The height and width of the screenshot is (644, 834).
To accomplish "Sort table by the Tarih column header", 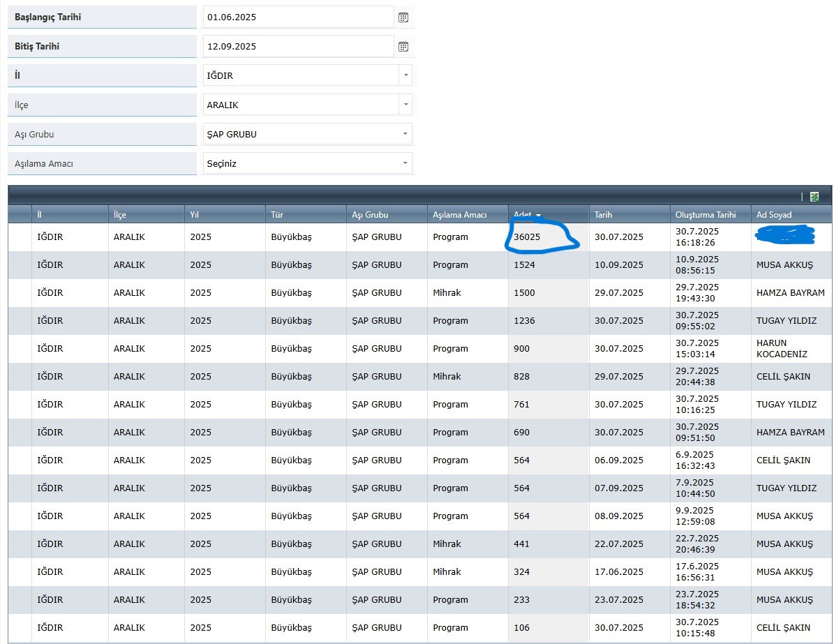I will tap(603, 215).
